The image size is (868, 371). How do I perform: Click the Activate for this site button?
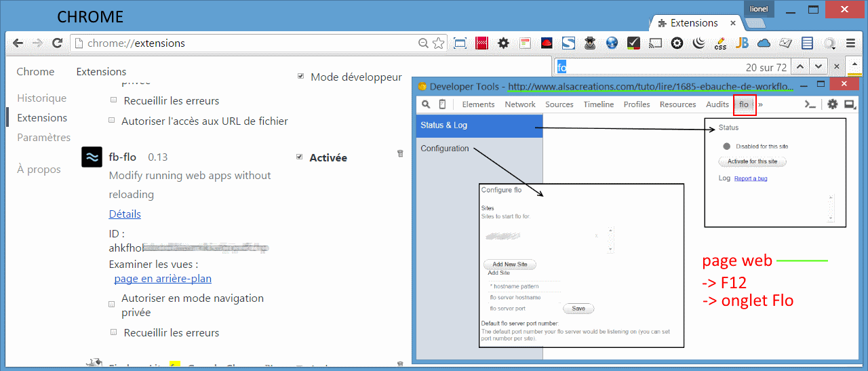click(753, 161)
